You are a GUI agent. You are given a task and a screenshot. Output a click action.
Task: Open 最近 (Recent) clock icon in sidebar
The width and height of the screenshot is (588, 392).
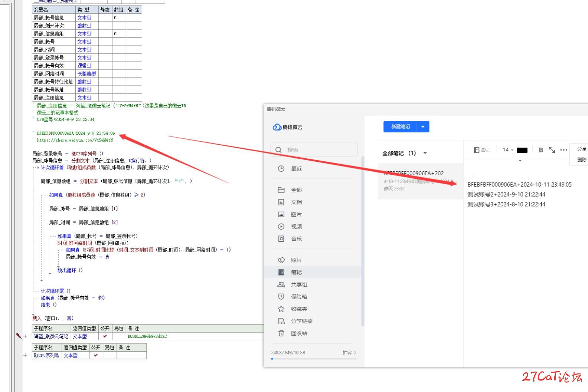point(281,169)
